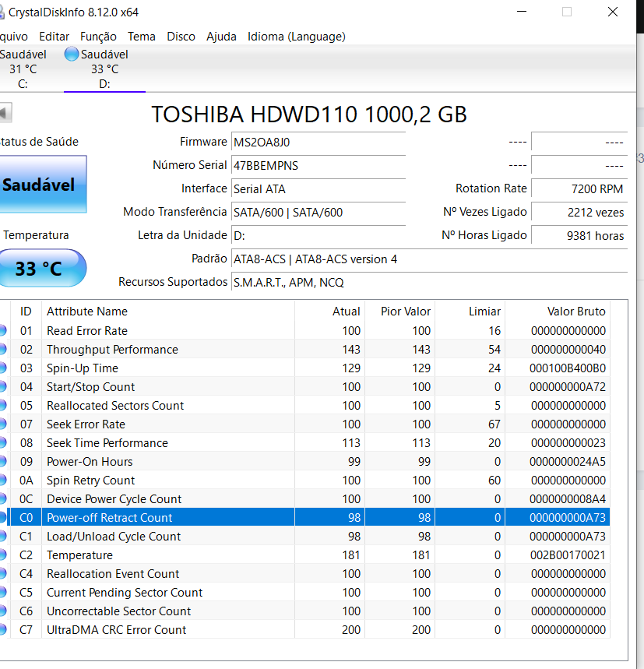
Task: Click the Recursos Suportados field
Action: [429, 283]
